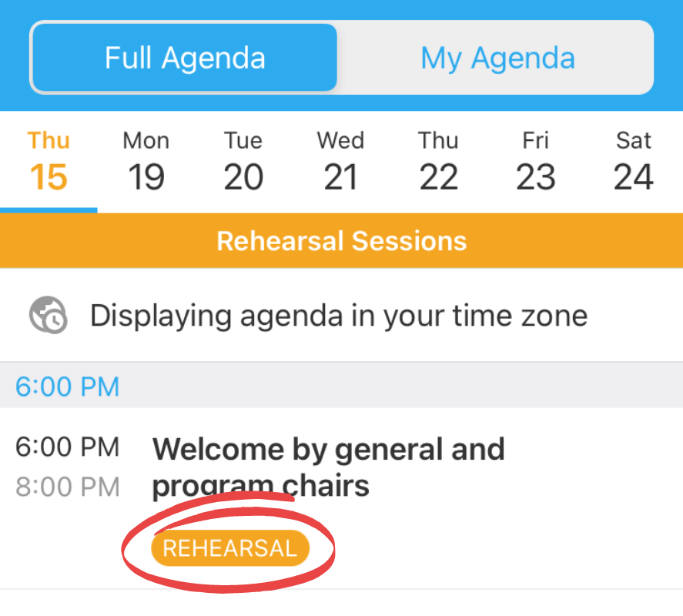Switch to the Full Agenda view
Image resolution: width=683 pixels, height=616 pixels.
185,59
